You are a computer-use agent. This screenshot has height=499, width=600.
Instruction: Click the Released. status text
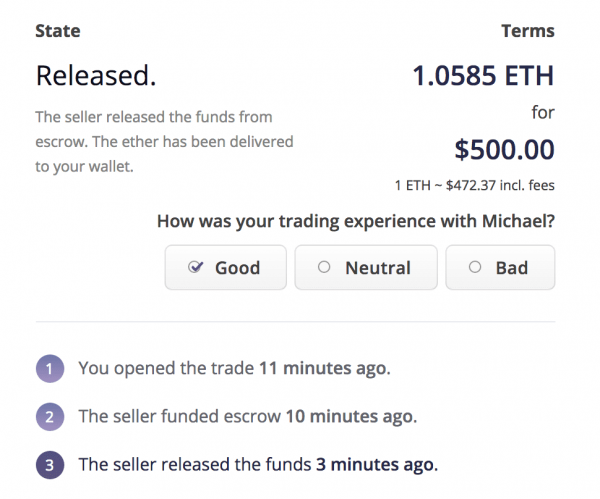click(96, 75)
